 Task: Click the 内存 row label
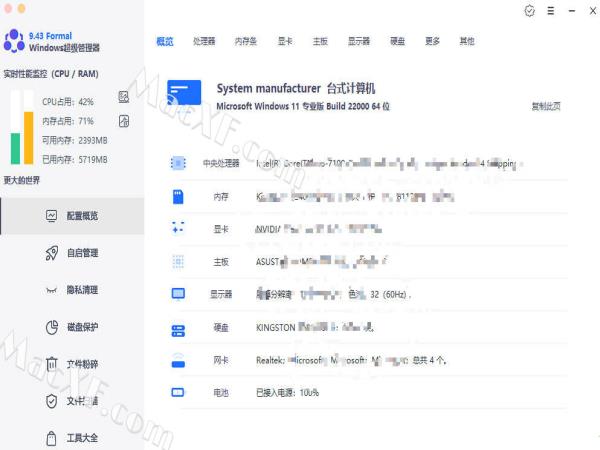tap(221, 197)
